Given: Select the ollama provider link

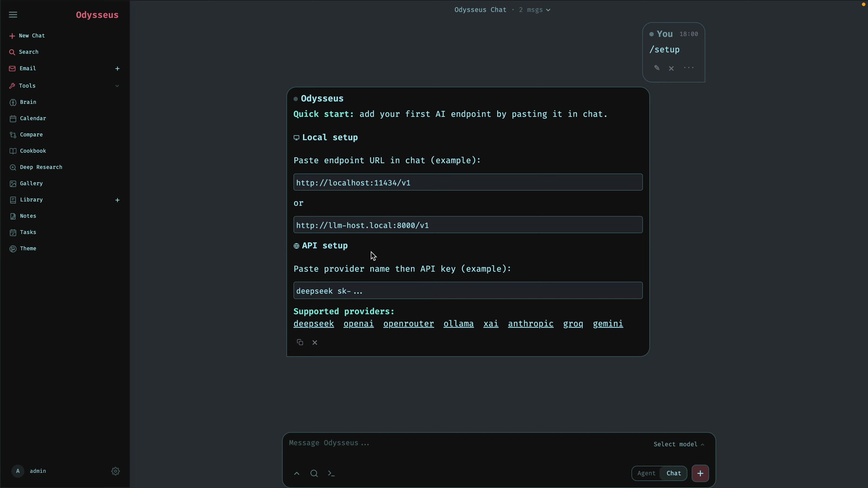Looking at the screenshot, I should (x=459, y=324).
